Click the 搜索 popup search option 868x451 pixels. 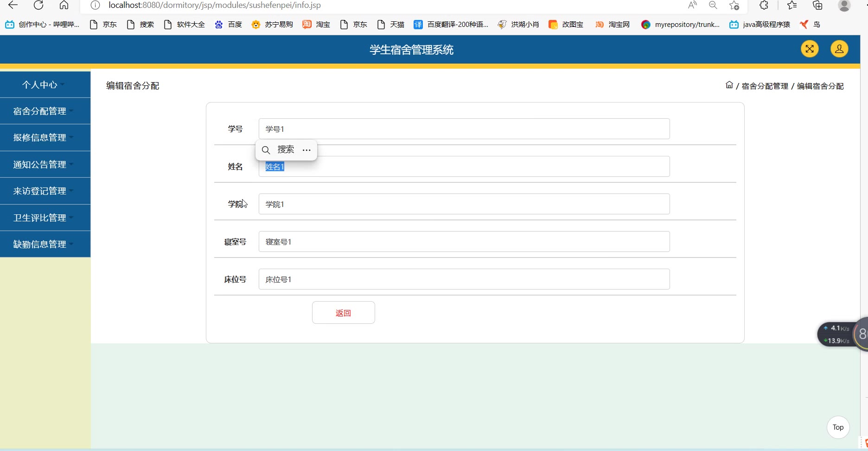(x=279, y=149)
